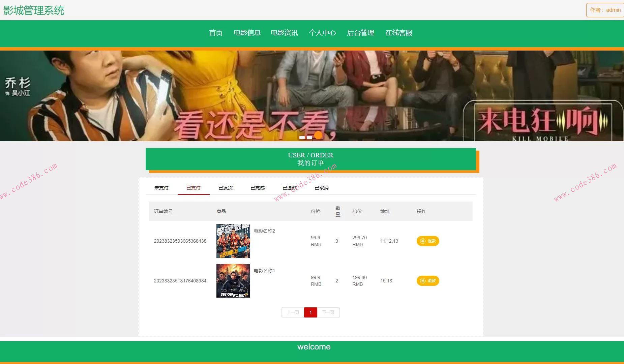Select the active orange carousel indicator dot
This screenshot has height=364, width=624.
[318, 135]
